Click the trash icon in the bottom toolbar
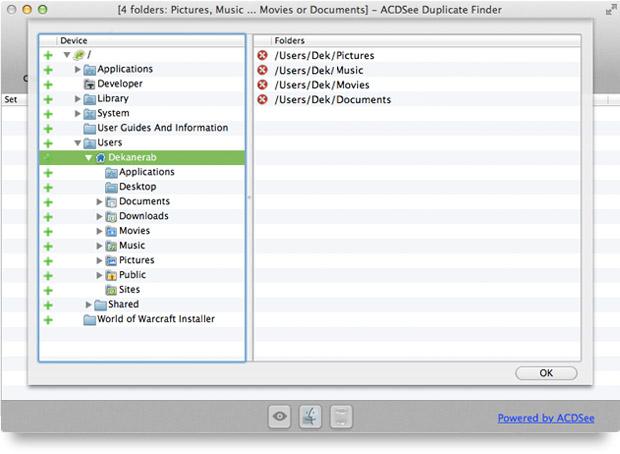The height and width of the screenshot is (454, 620). tap(341, 416)
